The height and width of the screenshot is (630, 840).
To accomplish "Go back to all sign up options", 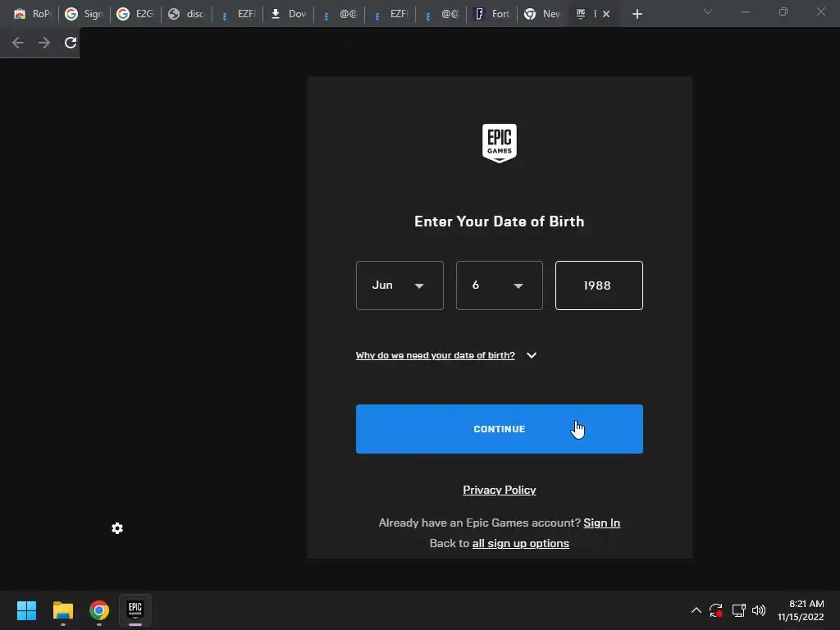I will point(520,543).
